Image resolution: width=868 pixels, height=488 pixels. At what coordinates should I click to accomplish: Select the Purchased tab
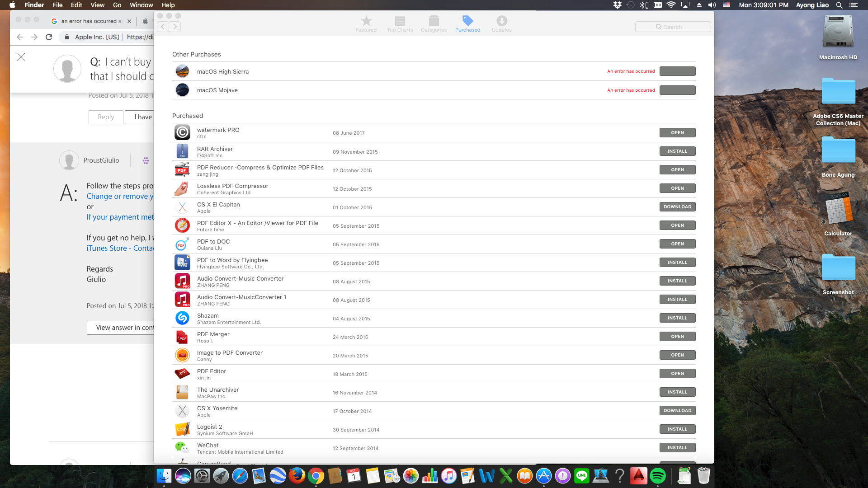click(467, 24)
